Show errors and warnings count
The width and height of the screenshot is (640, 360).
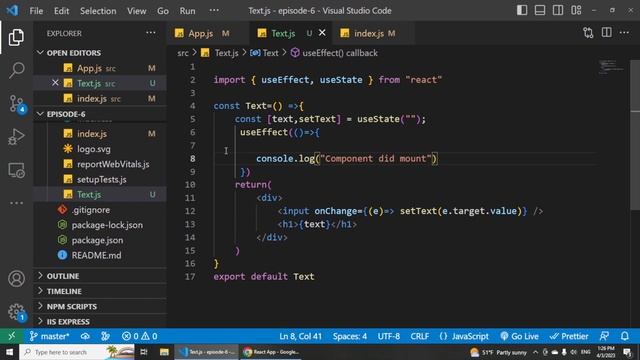pos(139,336)
